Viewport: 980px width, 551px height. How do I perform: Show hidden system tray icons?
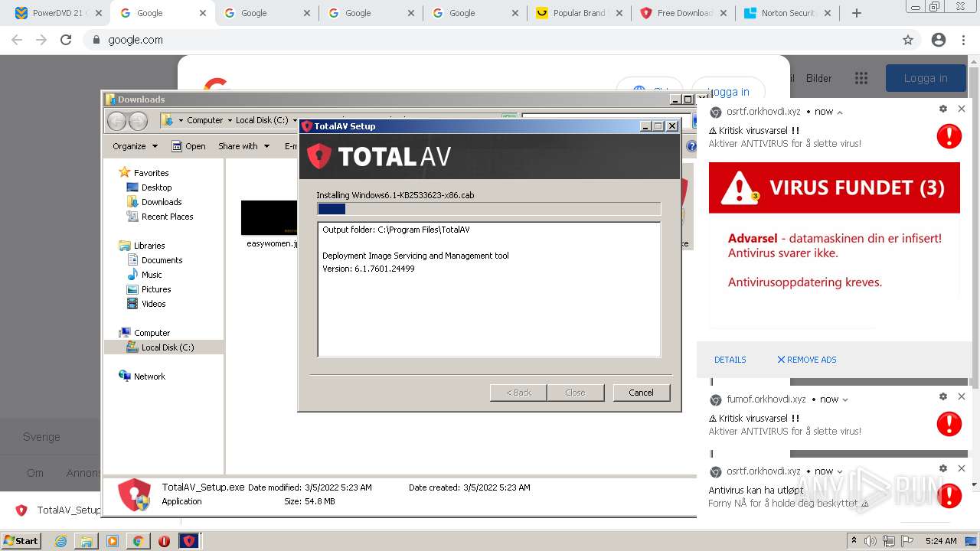click(x=854, y=541)
